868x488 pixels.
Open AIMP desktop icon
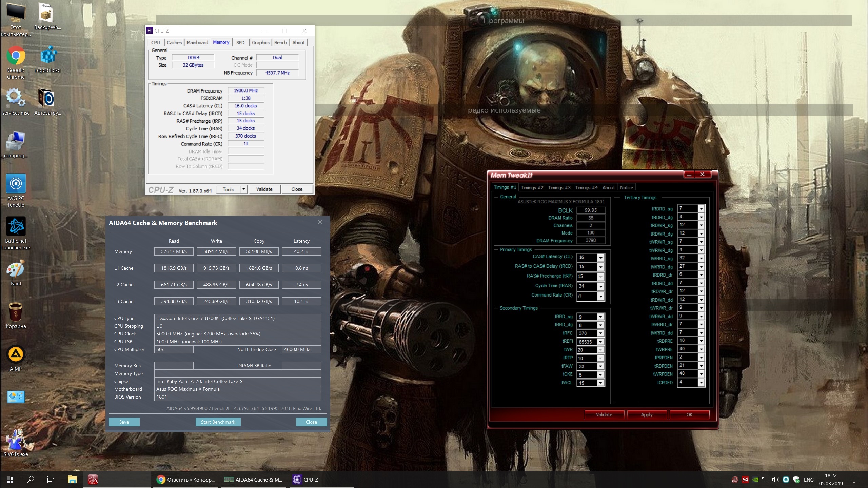16,355
